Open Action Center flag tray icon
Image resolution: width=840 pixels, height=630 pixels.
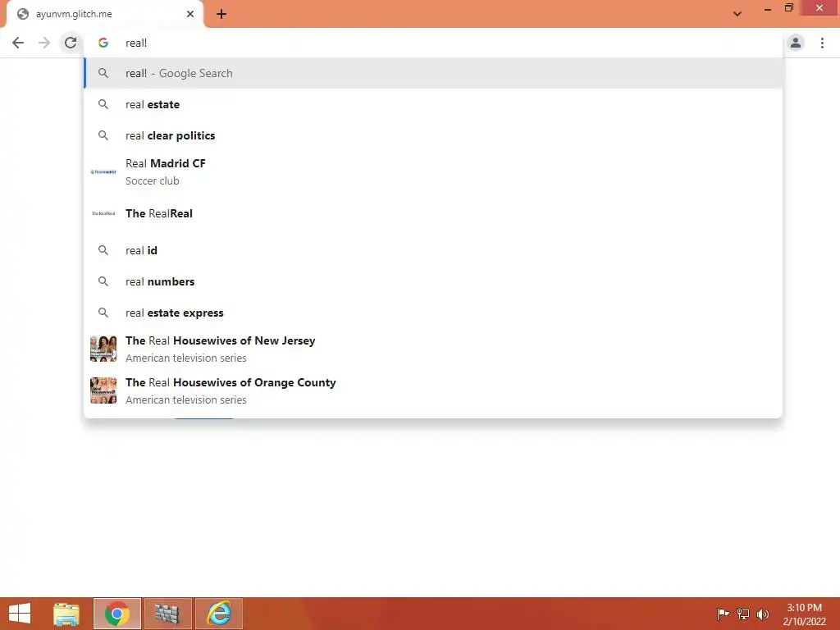723,614
